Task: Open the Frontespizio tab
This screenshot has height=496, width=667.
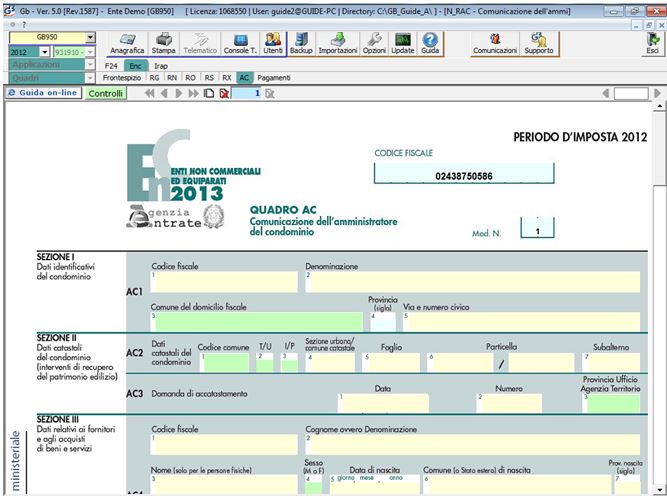Action: (x=122, y=78)
